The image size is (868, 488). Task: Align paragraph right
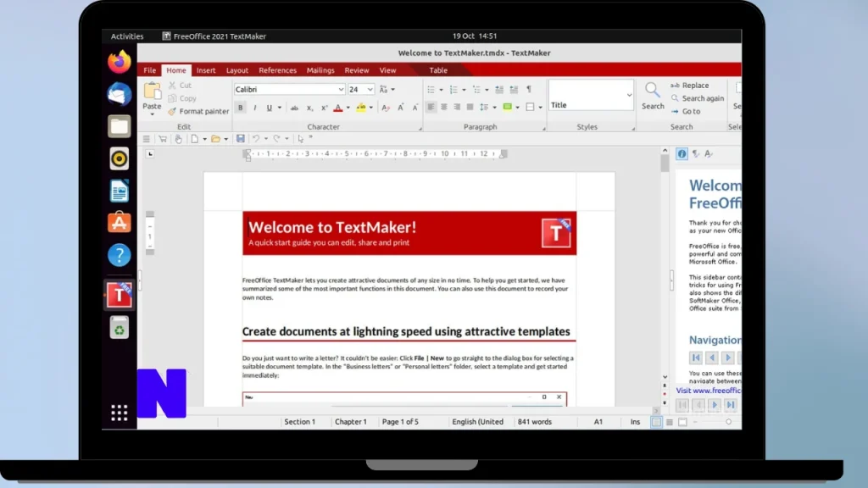457,107
